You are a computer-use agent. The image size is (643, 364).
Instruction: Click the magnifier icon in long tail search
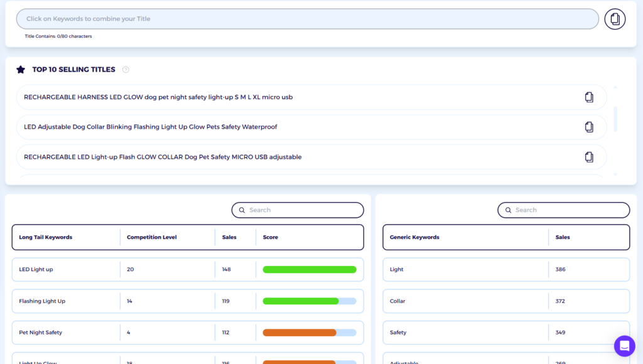242,210
